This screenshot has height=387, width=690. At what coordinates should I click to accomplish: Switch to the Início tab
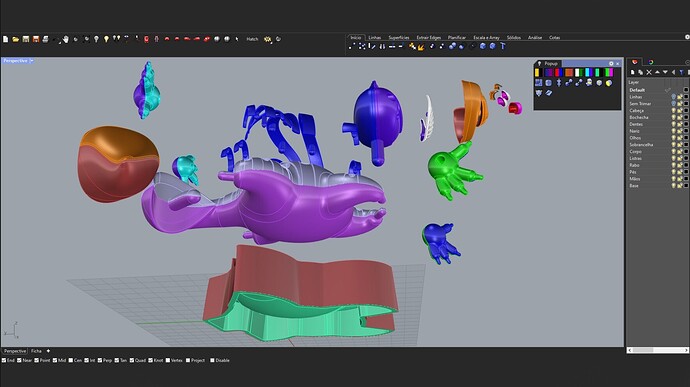[x=356, y=37]
